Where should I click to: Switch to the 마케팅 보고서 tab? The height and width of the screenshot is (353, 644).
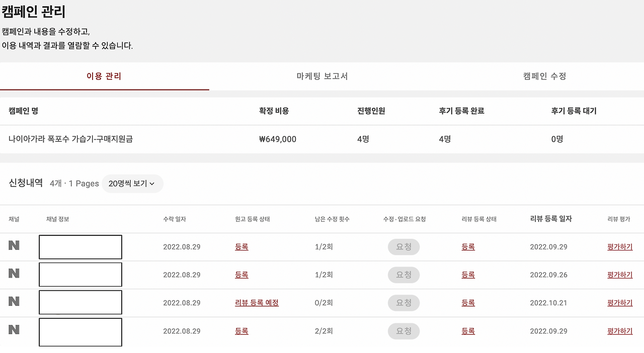[322, 76]
